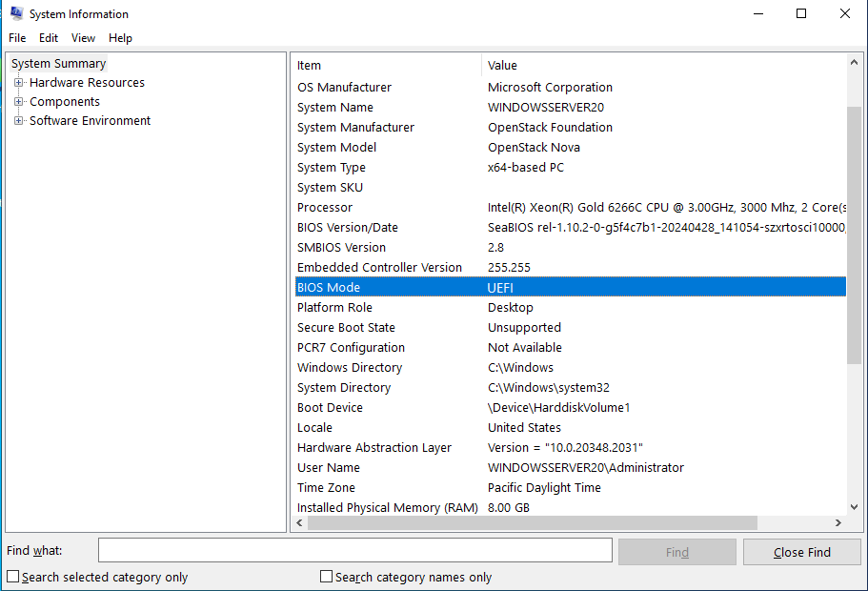Enable Search category names only checkbox
The height and width of the screenshot is (591, 868).
[x=326, y=577]
